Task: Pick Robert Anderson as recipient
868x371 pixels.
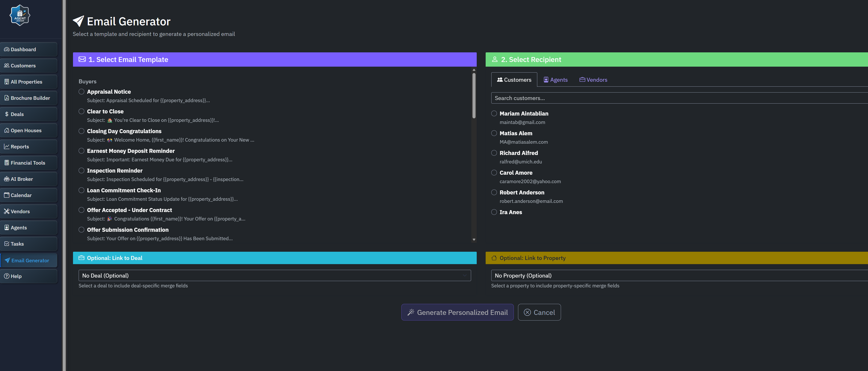Action: point(494,192)
